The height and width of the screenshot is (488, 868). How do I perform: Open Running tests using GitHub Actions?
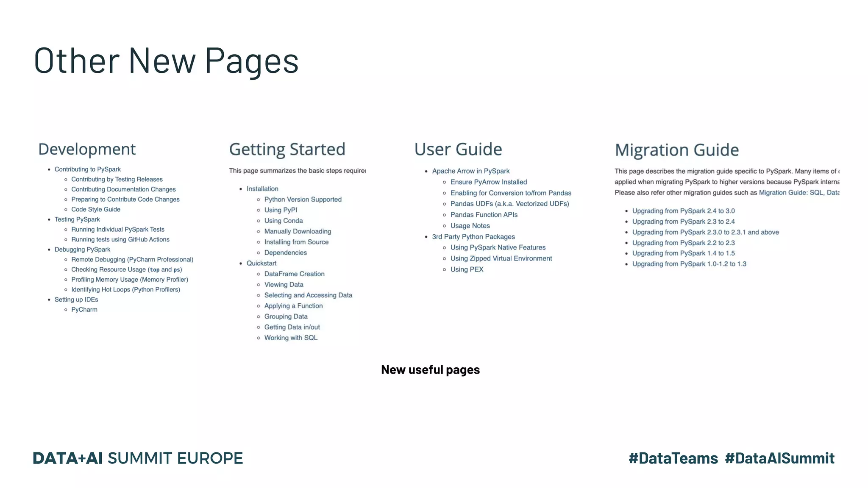coord(120,239)
